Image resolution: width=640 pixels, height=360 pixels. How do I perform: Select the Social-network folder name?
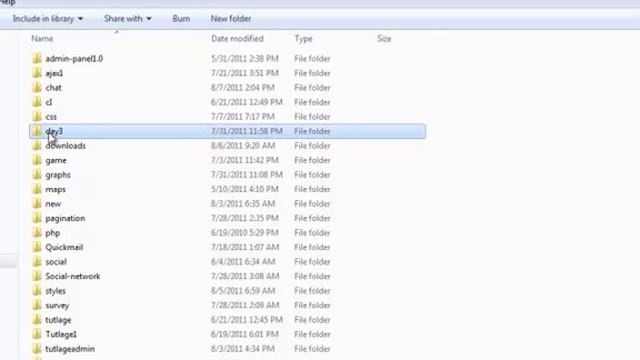[73, 276]
